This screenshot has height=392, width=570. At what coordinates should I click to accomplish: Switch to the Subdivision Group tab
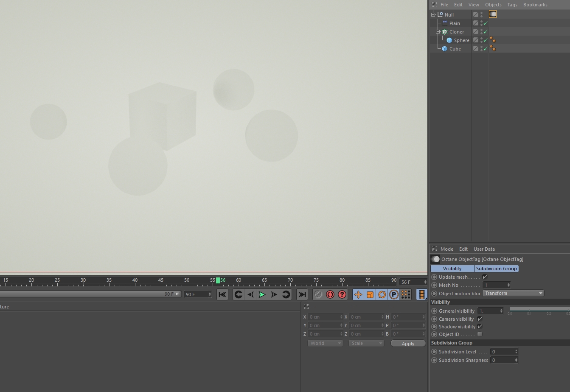(496, 269)
